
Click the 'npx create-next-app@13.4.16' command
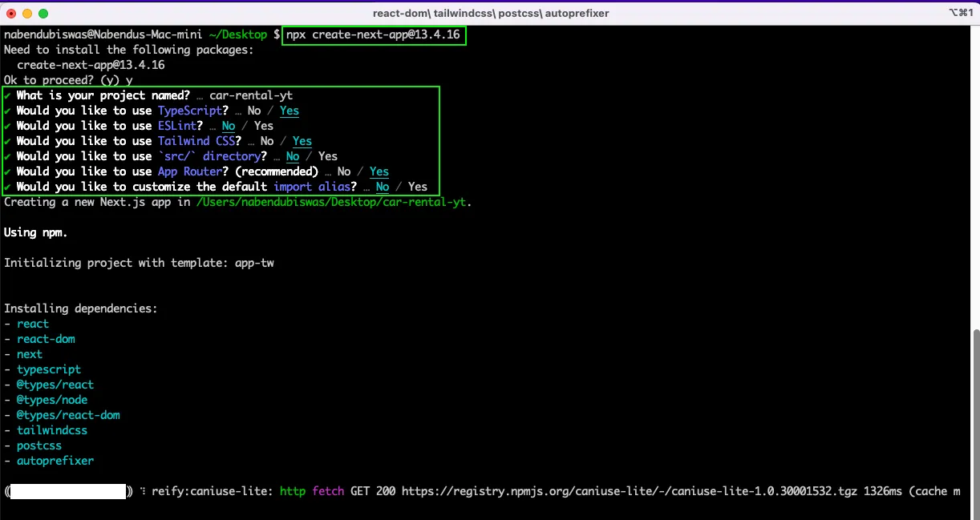tap(373, 34)
